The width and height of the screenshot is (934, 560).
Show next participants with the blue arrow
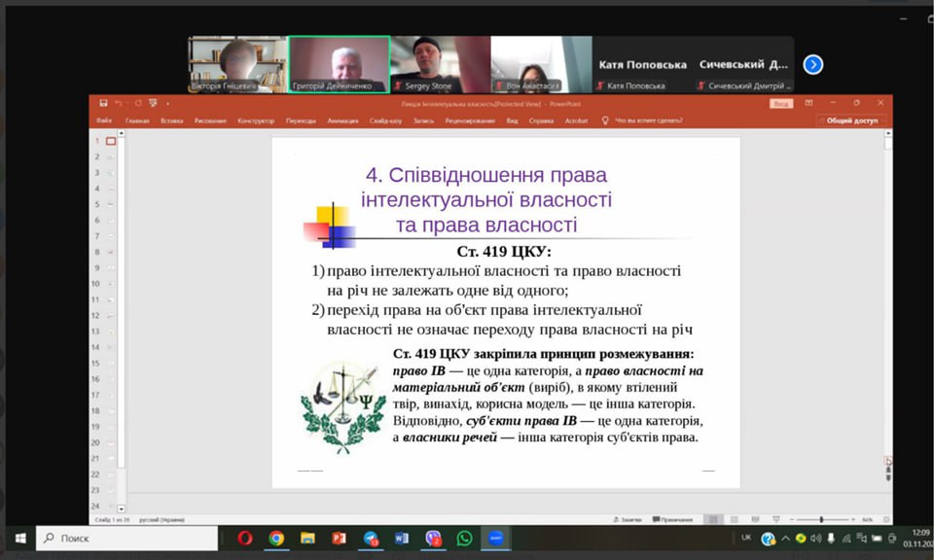tap(813, 64)
